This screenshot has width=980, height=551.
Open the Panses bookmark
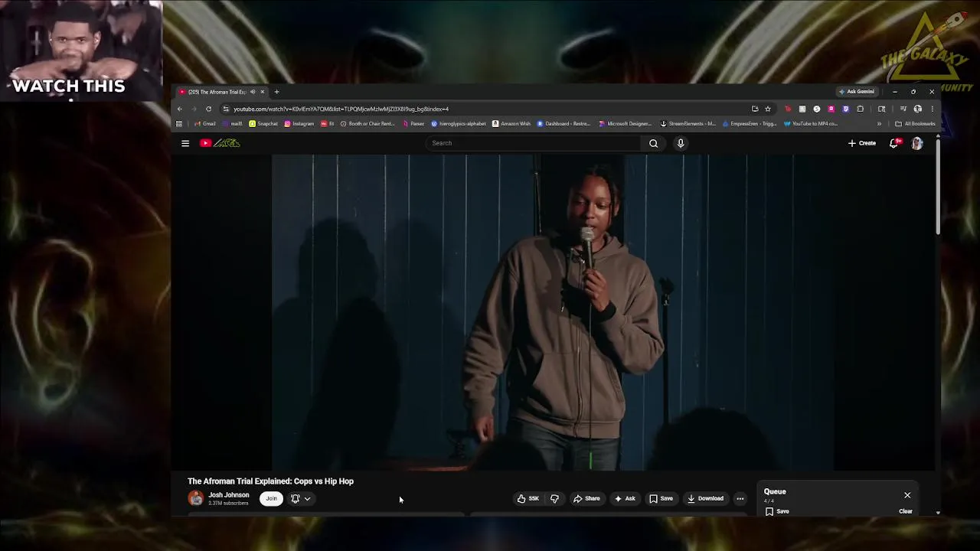click(x=413, y=124)
